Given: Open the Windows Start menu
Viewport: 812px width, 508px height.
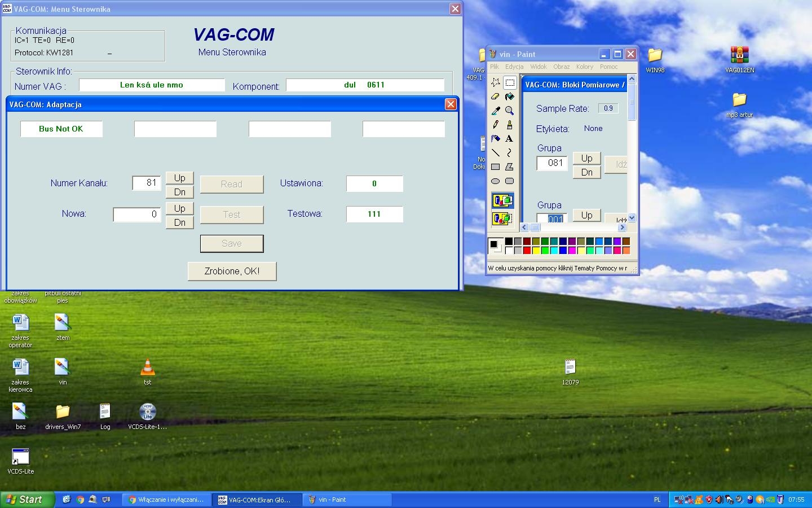Looking at the screenshot, I should pos(28,500).
